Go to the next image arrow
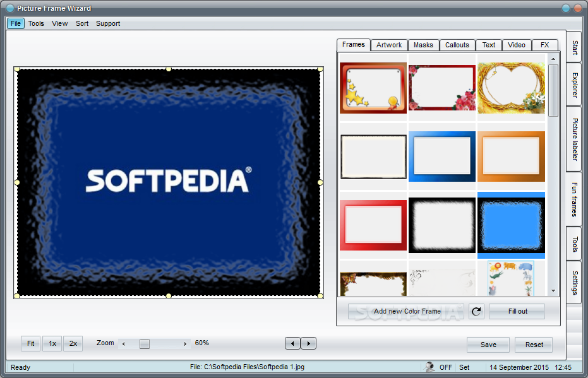588x378 pixels. pyautogui.click(x=309, y=343)
